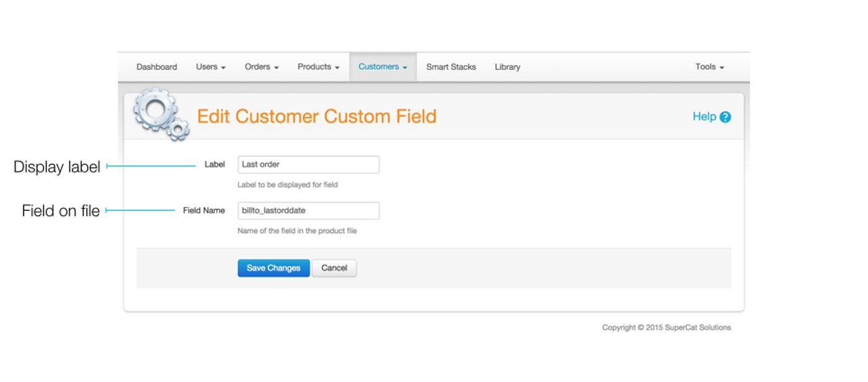The width and height of the screenshot is (868, 382).
Task: Click the Edit Customer Custom Field heading
Action: click(x=317, y=117)
